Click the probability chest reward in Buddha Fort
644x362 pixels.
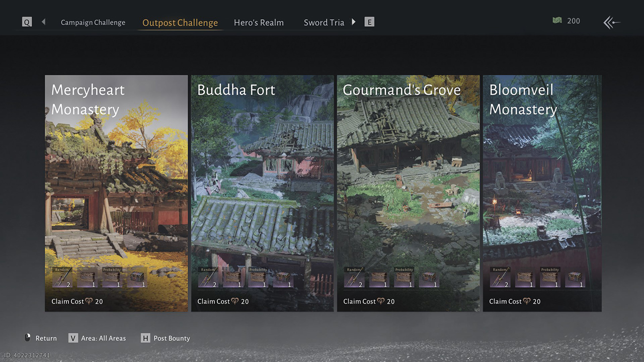click(258, 278)
